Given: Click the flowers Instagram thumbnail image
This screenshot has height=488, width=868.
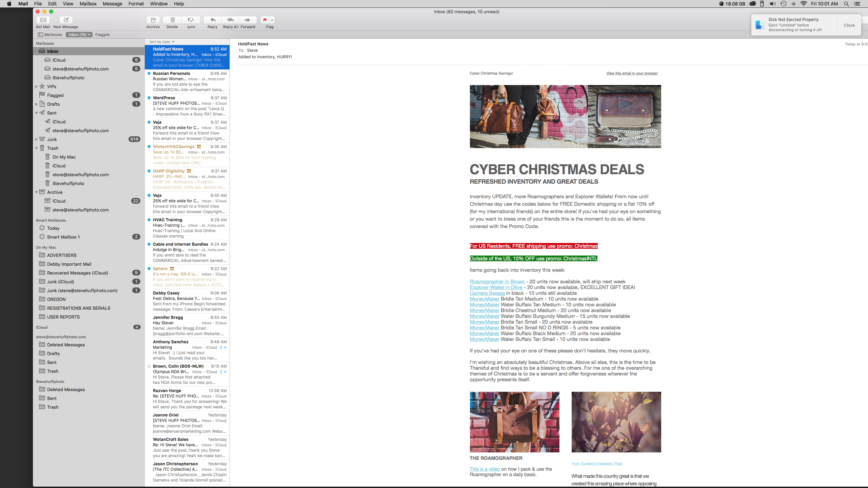Looking at the screenshot, I should [x=616, y=422].
